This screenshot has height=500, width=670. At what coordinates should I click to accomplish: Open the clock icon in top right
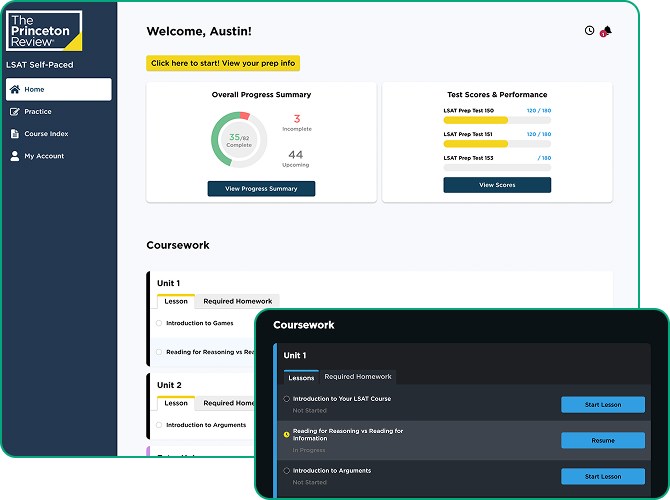click(x=589, y=31)
